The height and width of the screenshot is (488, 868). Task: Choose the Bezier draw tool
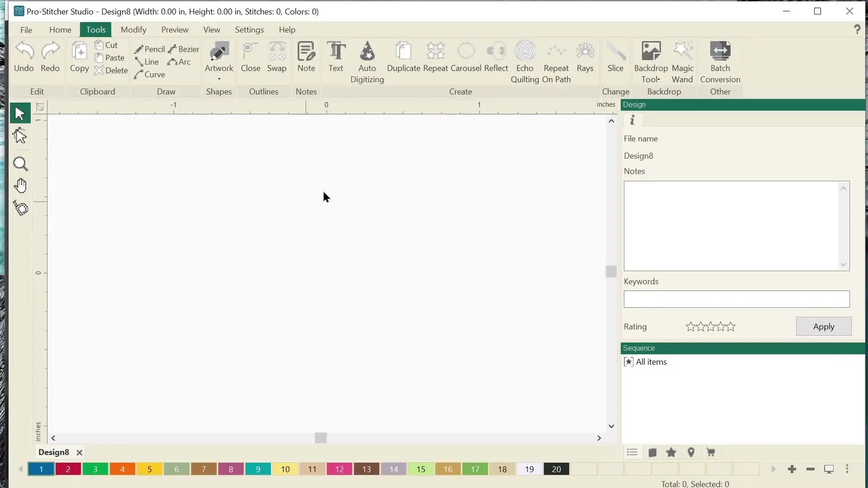coord(184,49)
